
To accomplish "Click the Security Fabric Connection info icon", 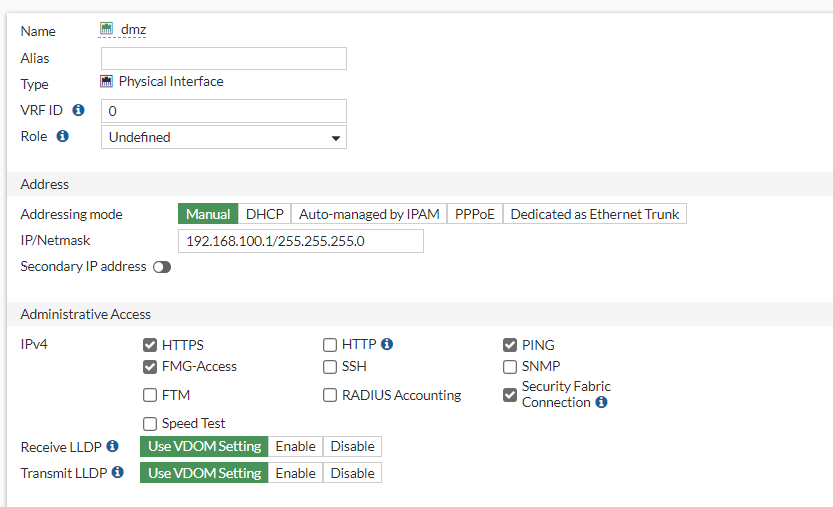I will pyautogui.click(x=601, y=402).
